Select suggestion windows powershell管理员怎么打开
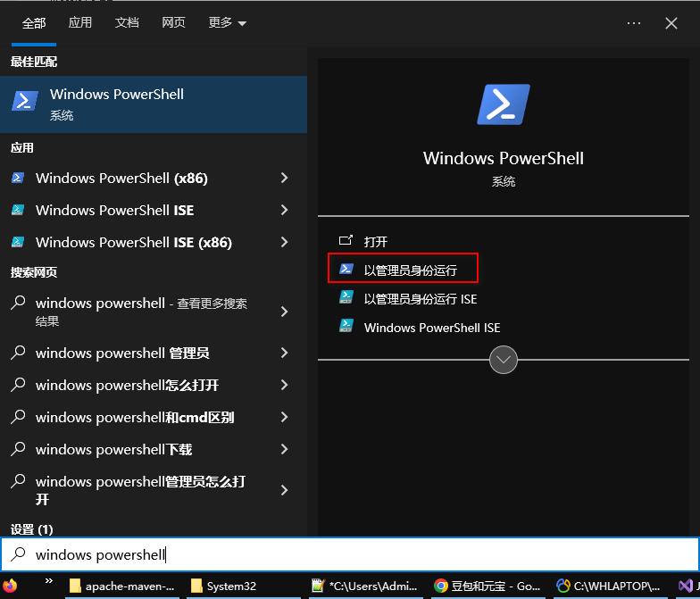The height and width of the screenshot is (599, 700). tap(134, 490)
